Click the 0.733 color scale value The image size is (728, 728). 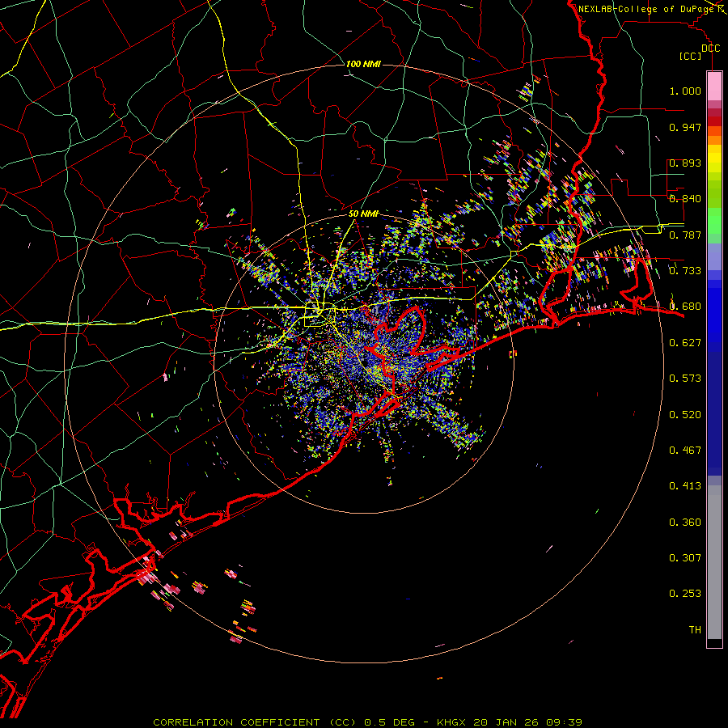[x=685, y=271]
